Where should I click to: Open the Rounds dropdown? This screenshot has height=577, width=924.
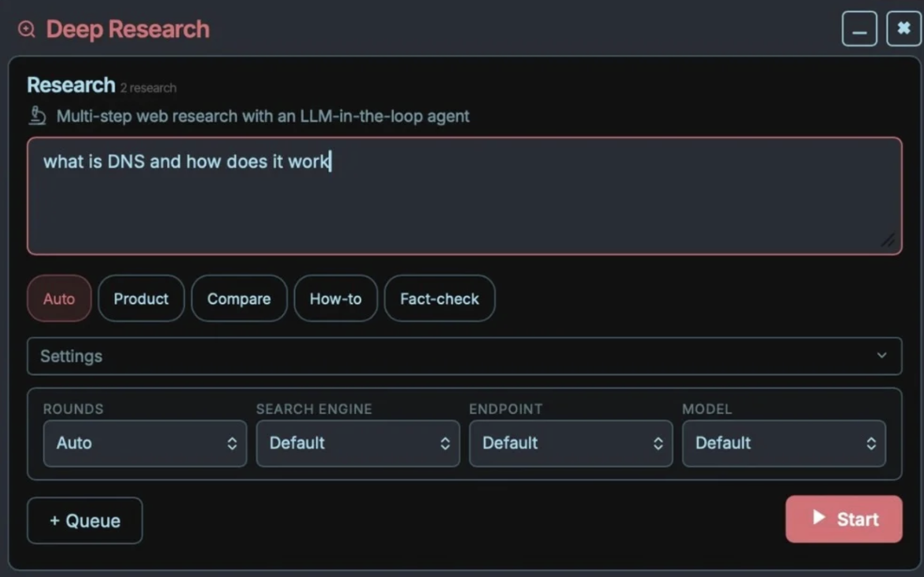click(145, 443)
